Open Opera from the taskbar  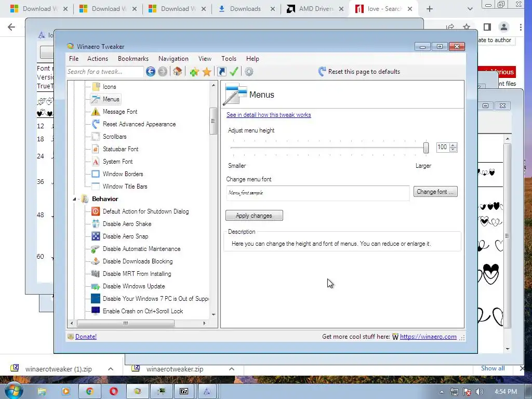point(114,391)
